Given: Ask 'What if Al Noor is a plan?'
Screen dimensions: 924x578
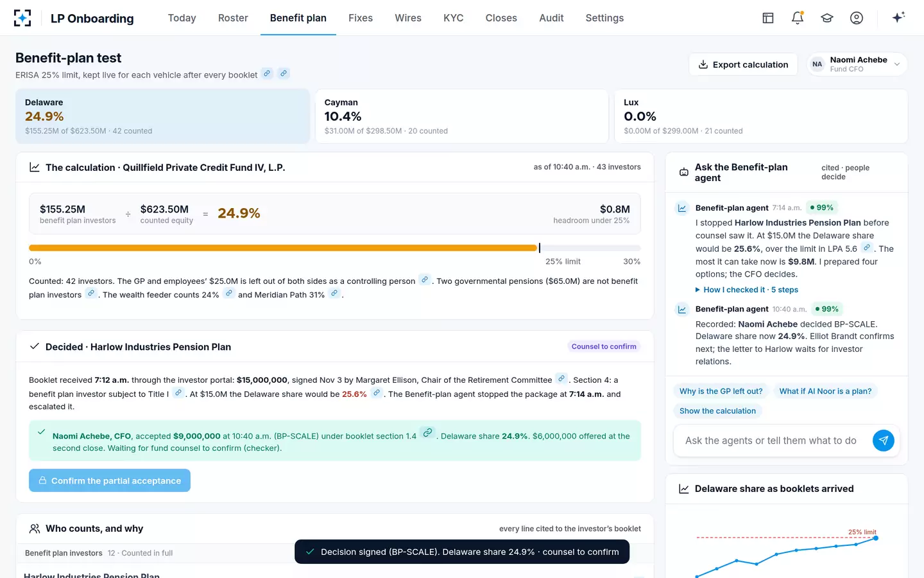Looking at the screenshot, I should (825, 391).
